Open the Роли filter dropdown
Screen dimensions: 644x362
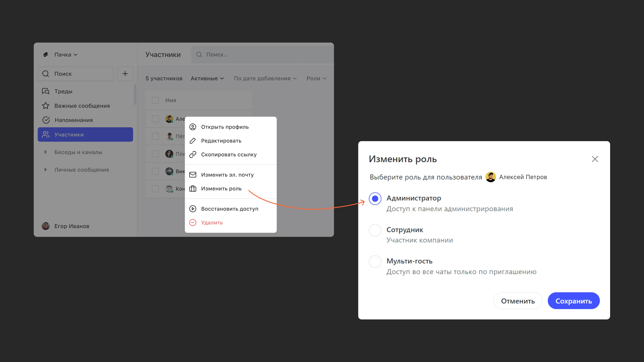coord(316,78)
